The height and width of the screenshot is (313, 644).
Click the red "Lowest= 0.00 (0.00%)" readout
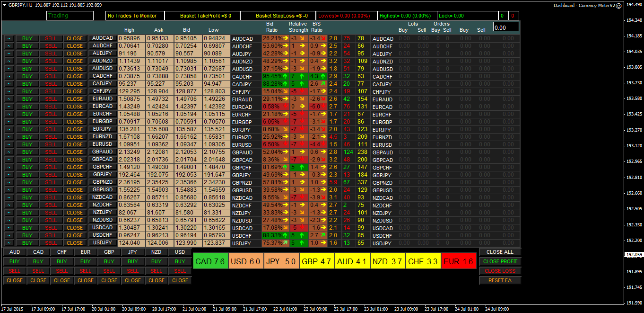tap(347, 16)
